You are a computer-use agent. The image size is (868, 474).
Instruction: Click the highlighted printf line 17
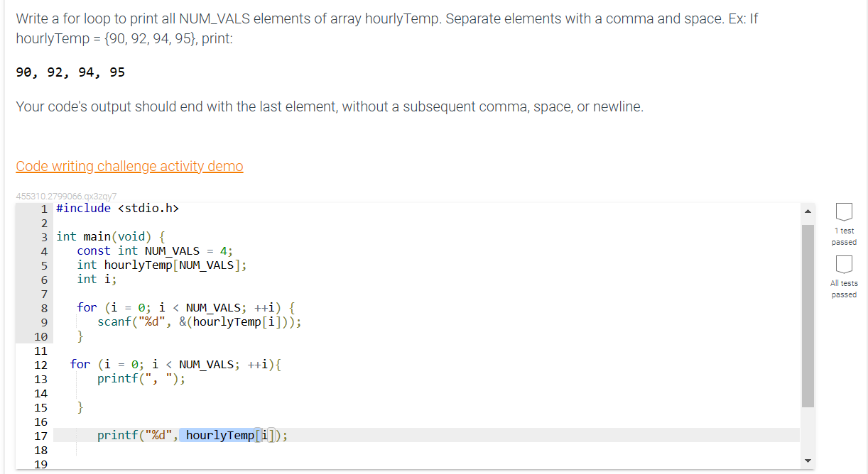coord(192,435)
